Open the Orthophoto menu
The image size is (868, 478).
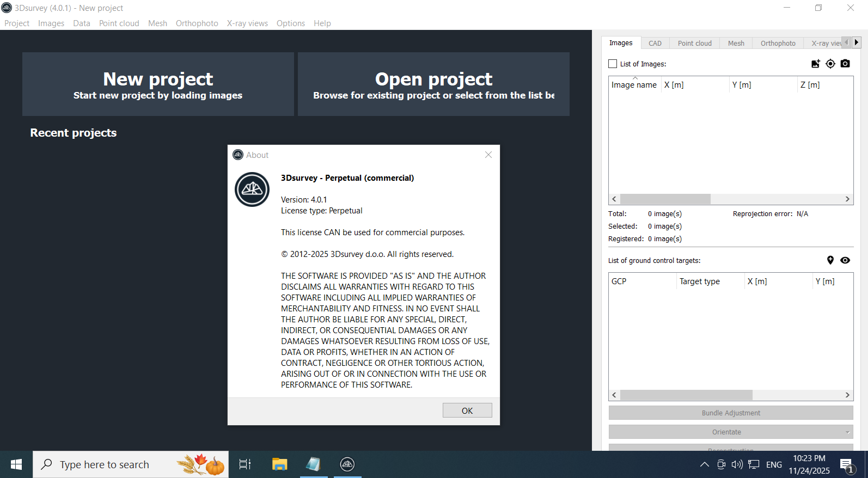[x=197, y=23]
